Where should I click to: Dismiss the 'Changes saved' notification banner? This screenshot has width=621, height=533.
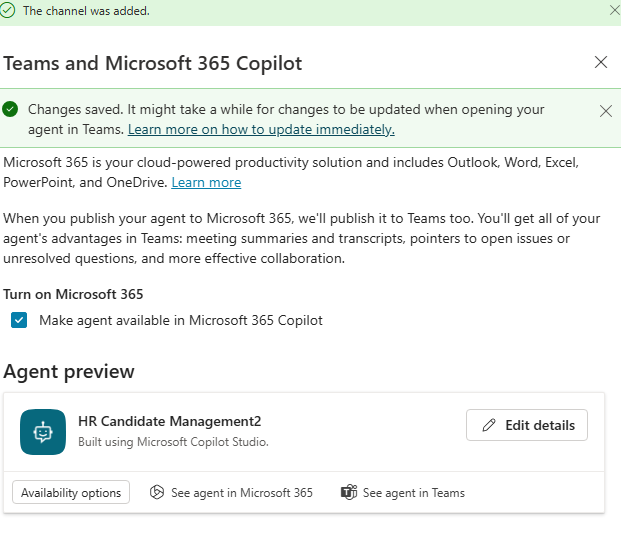(605, 110)
